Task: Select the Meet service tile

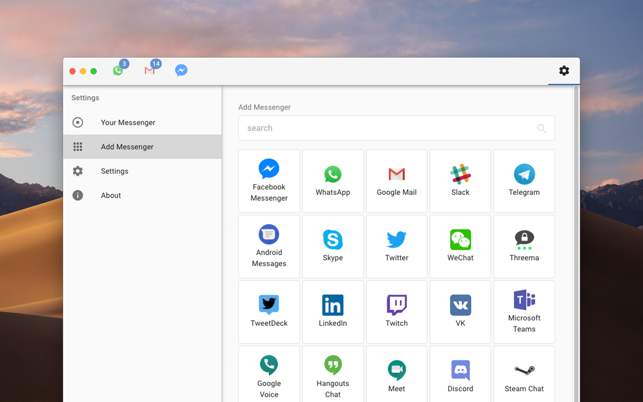Action: click(397, 374)
